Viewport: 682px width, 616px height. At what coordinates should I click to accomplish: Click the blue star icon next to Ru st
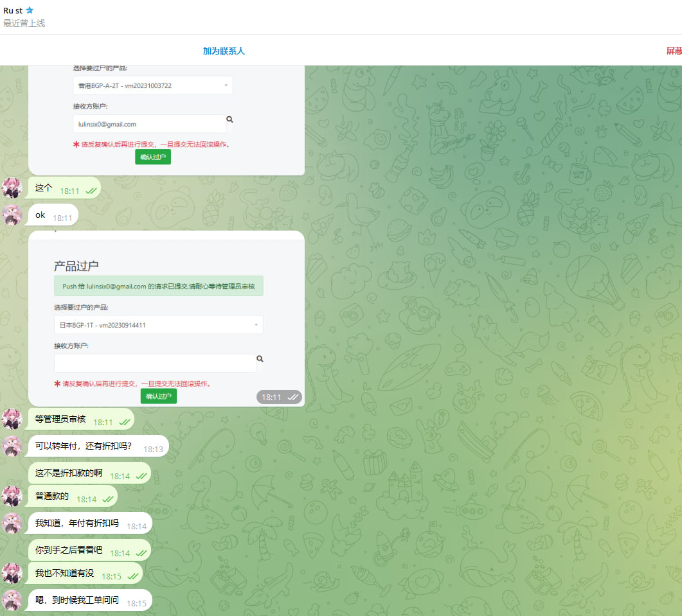[x=30, y=10]
